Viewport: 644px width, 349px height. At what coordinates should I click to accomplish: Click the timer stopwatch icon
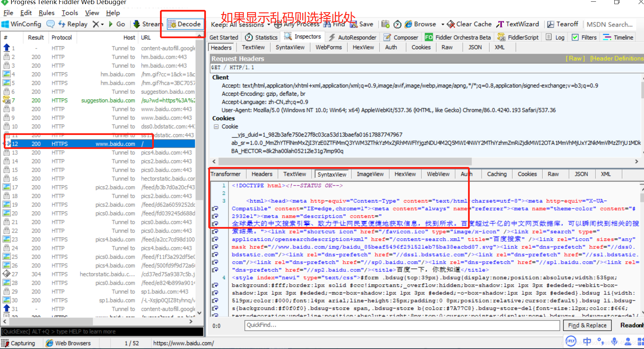(397, 24)
